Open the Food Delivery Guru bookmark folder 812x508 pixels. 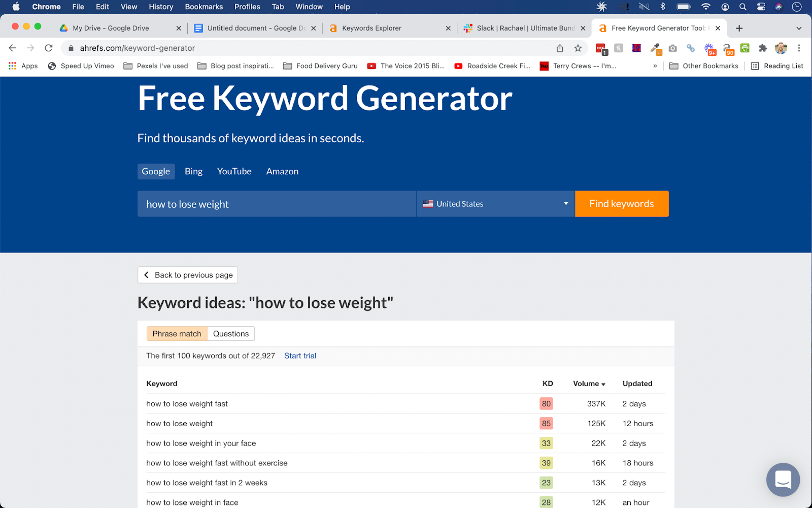tap(320, 66)
